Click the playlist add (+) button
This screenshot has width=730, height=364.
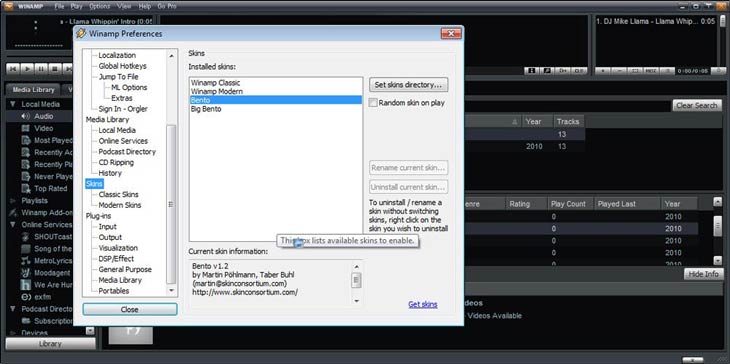tap(603, 71)
